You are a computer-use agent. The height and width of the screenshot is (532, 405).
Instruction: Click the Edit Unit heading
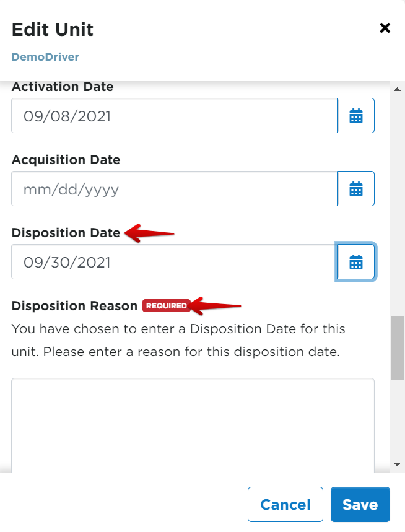pyautogui.click(x=53, y=29)
